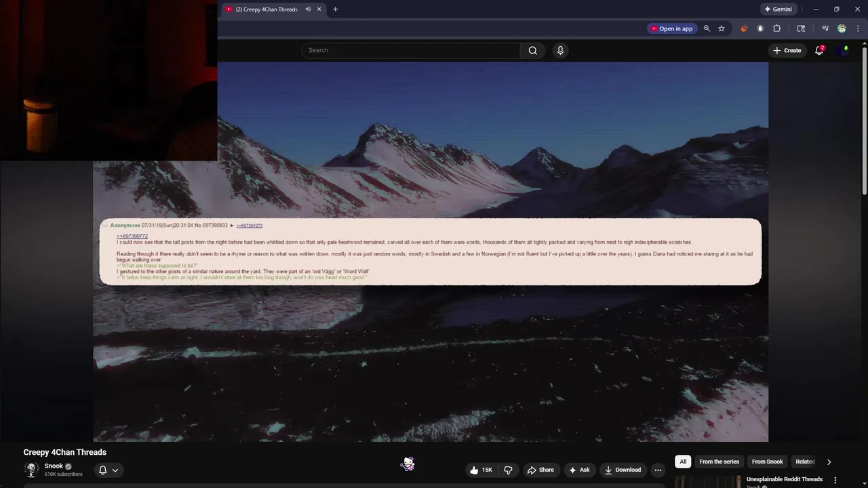Open the Snook channel name link
The height and width of the screenshot is (488, 868).
click(54, 466)
